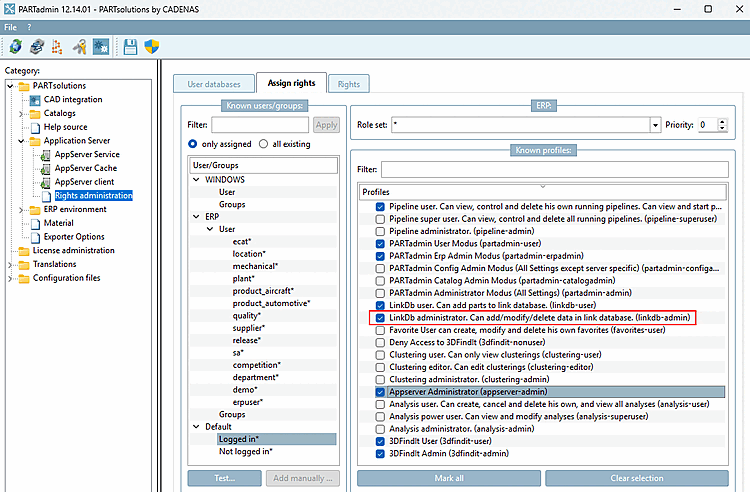Click the License administration folder icon
The height and width of the screenshot is (492, 750).
pyautogui.click(x=23, y=251)
